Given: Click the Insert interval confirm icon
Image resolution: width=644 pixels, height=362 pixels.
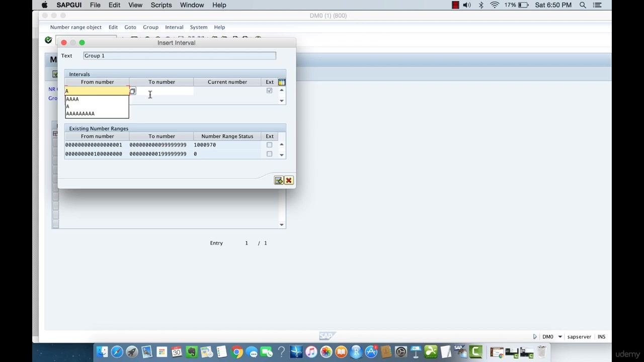Looking at the screenshot, I should 278,180.
